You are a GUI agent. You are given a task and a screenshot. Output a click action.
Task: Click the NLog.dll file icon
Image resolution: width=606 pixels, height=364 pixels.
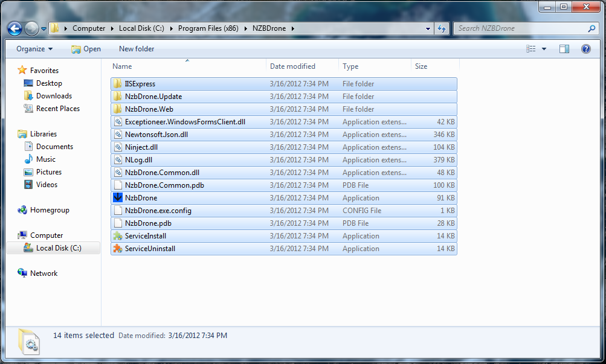[x=118, y=160]
